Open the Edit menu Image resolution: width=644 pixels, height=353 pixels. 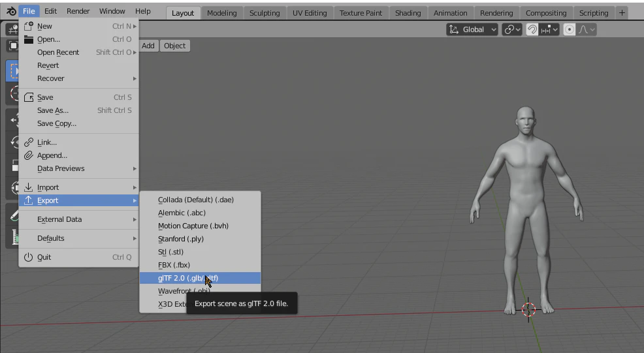[x=50, y=11]
